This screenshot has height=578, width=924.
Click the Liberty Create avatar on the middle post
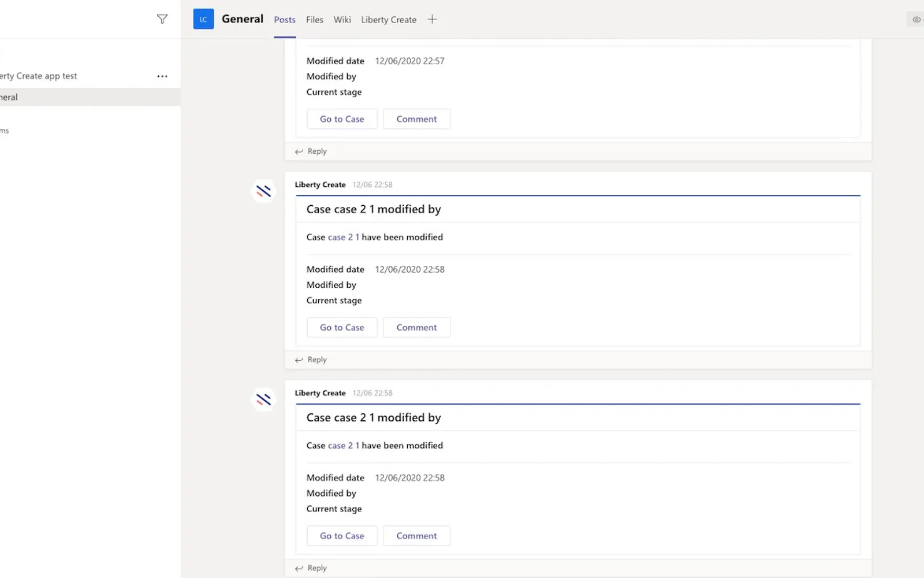tap(263, 191)
